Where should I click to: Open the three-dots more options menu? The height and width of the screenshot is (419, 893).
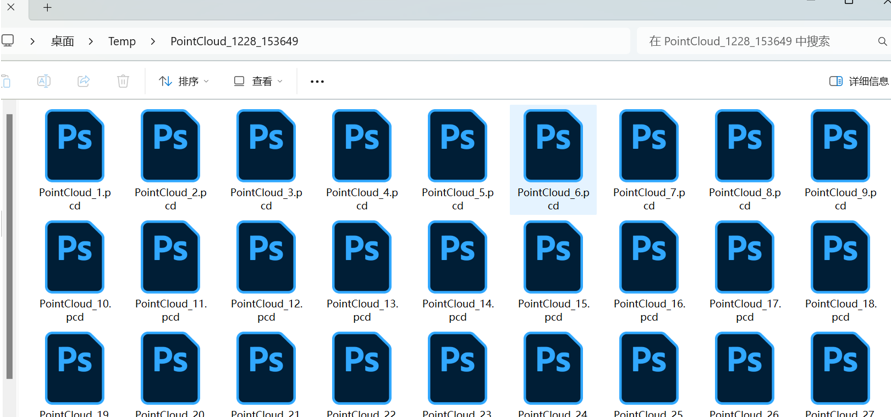317,81
